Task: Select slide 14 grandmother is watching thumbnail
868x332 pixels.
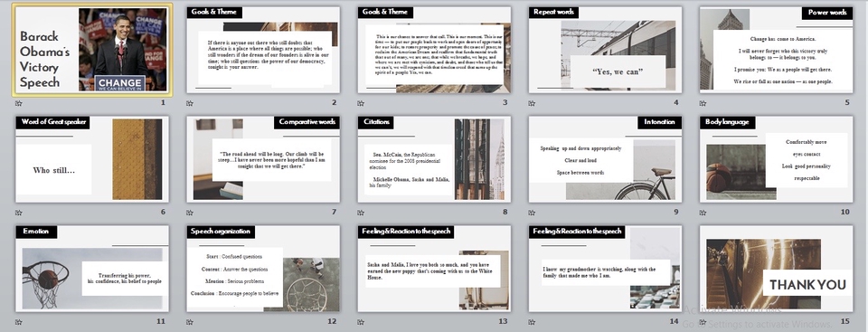Action: pos(605,269)
